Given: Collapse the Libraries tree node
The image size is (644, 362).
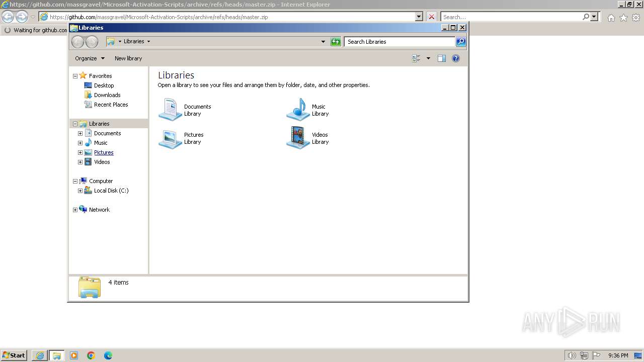Looking at the screenshot, I should tap(75, 124).
